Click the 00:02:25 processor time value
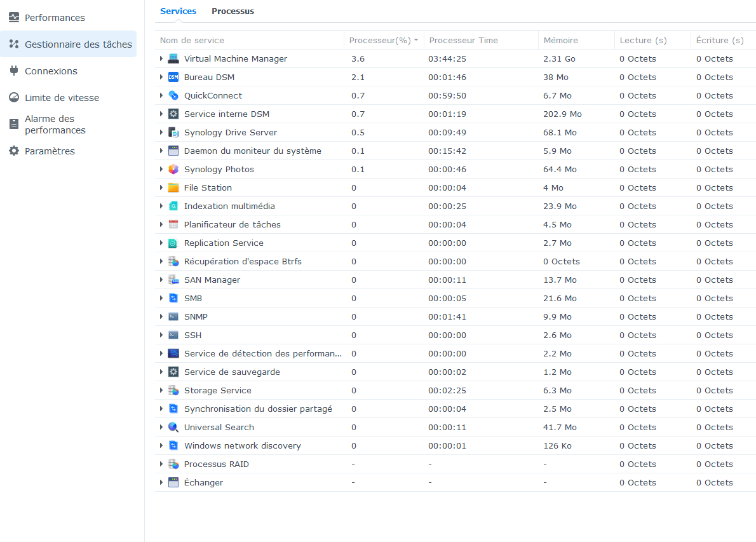Image resolution: width=756 pixels, height=542 pixels. click(x=447, y=391)
